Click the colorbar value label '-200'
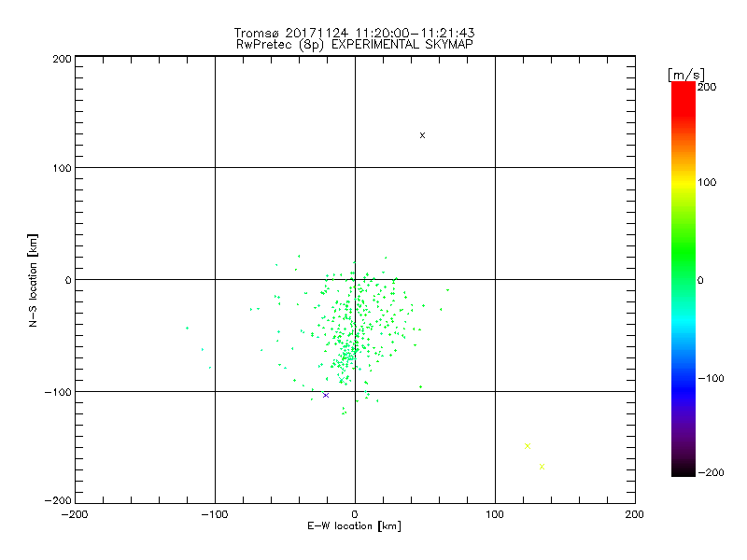The image size is (747, 560). [711, 472]
